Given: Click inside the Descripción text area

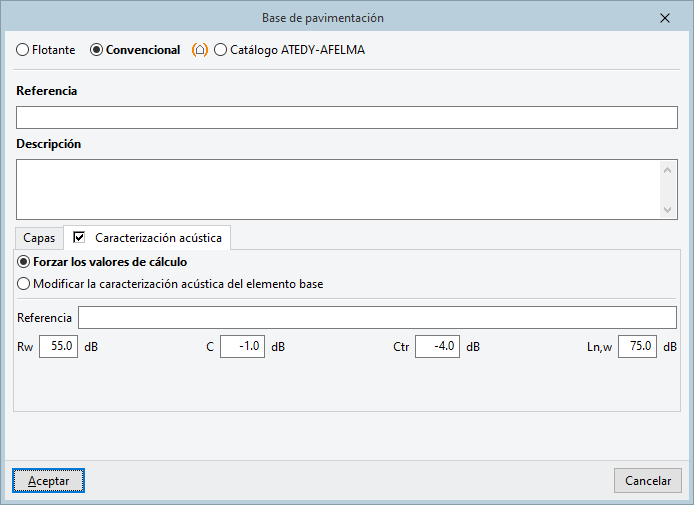Looking at the screenshot, I should (338, 189).
